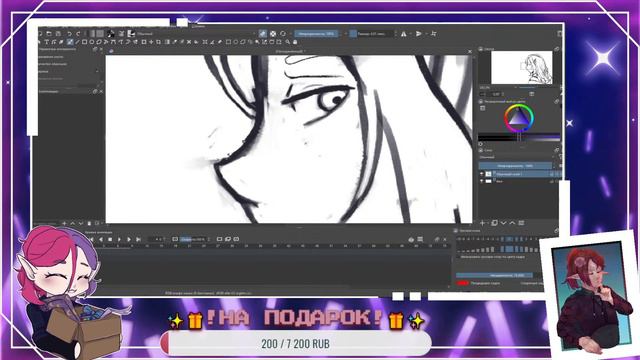Adjust the brush size slider in toolbar
Image resolution: width=640 pixels, height=360 pixels.
pyautogui.click(x=372, y=33)
